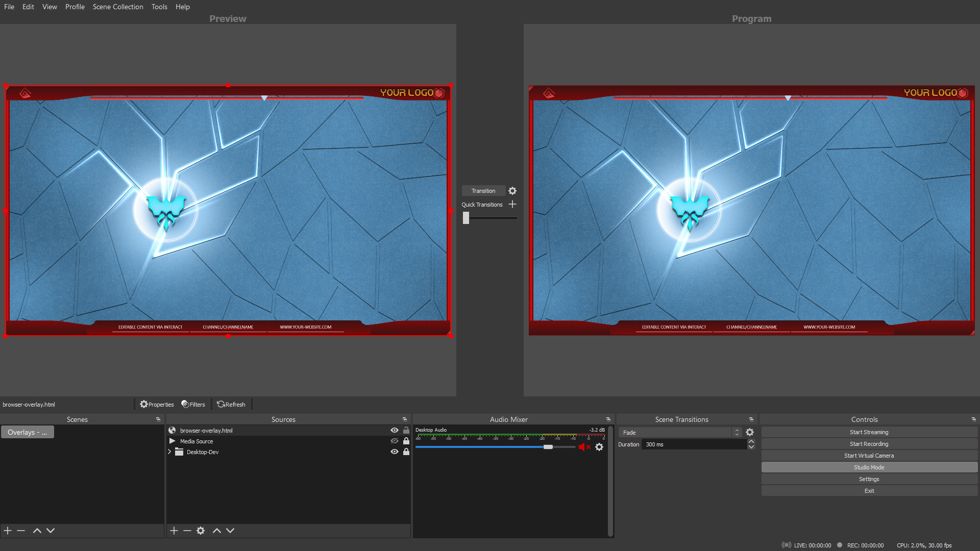Toggle Studio Mode button
Viewport: 980px width, 551px height.
coord(869,467)
